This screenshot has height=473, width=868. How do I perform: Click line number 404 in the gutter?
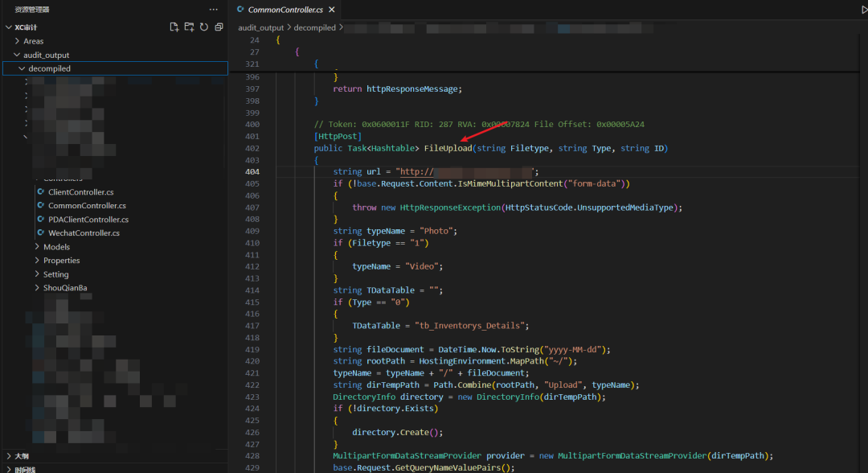(x=252, y=171)
